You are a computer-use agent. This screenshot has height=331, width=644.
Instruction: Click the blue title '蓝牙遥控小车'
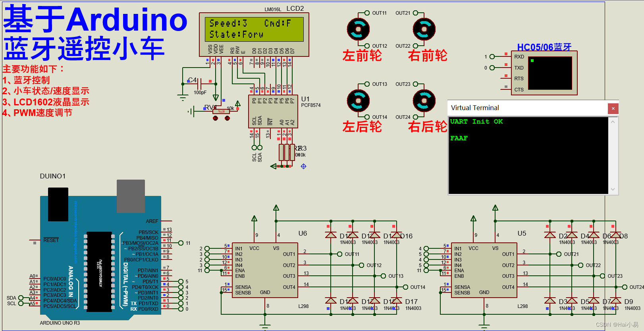pyautogui.click(x=84, y=48)
